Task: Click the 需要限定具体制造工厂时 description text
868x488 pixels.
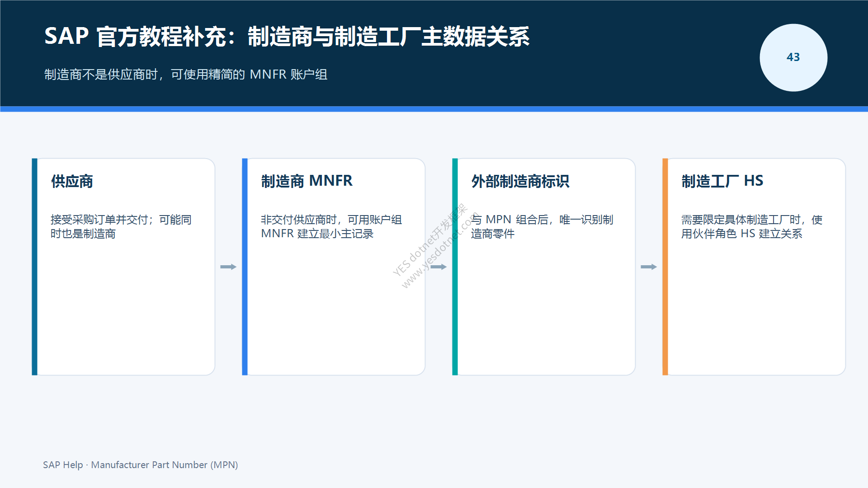Action: coord(751,227)
